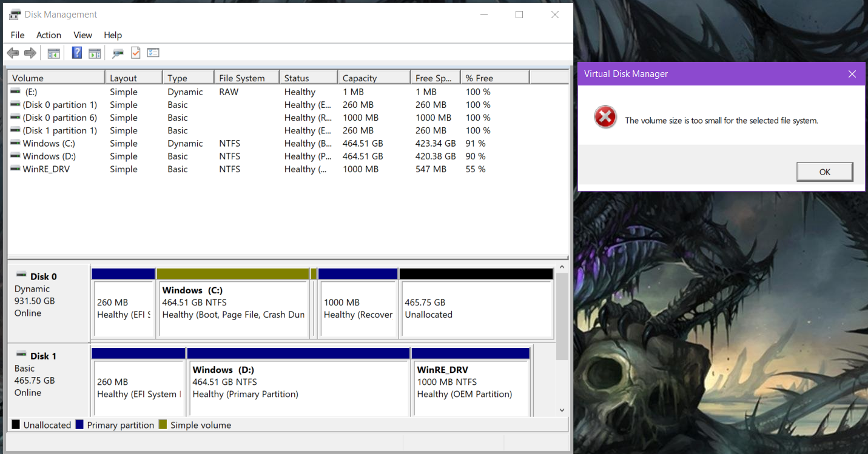Click drive icon of Windows (C:) row
The height and width of the screenshot is (454, 868).
tap(16, 143)
